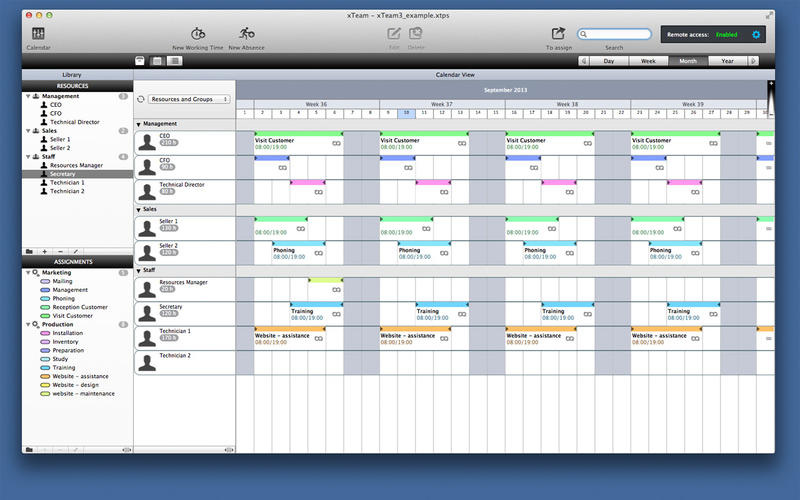Click folder icon below resources list

(29, 252)
